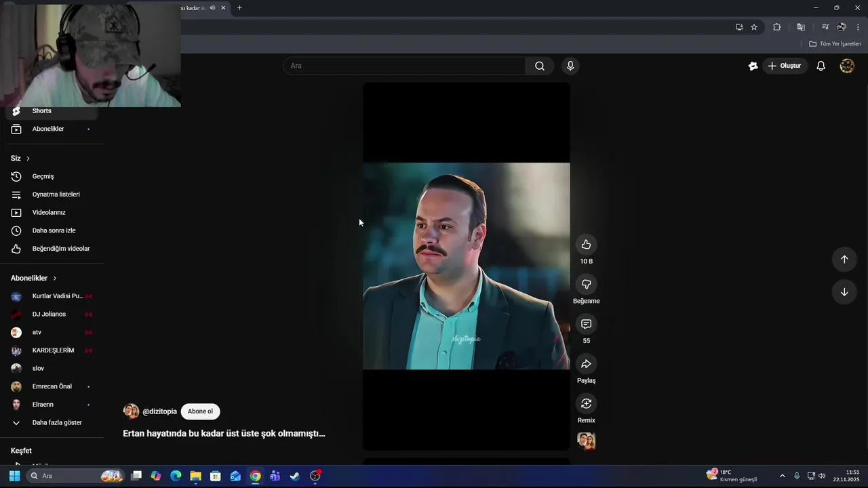Open the Windows Start menu

(14, 476)
